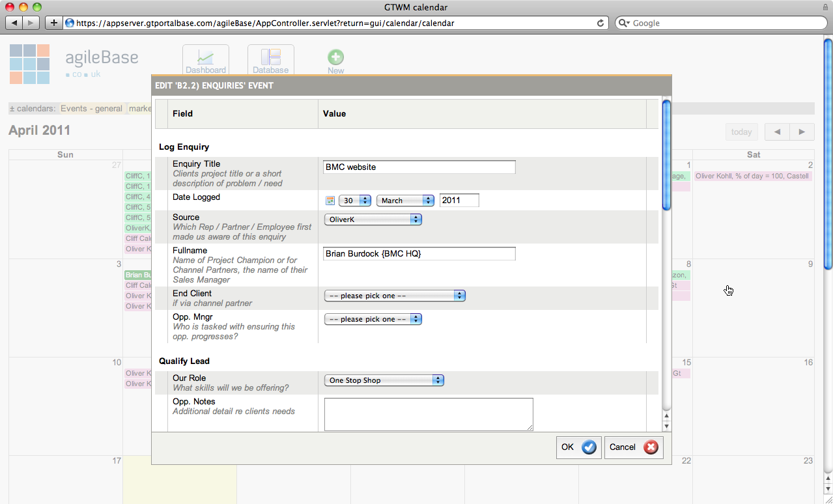The height and width of the screenshot is (504, 833).
Task: Go to previous month arrow
Action: (x=777, y=132)
